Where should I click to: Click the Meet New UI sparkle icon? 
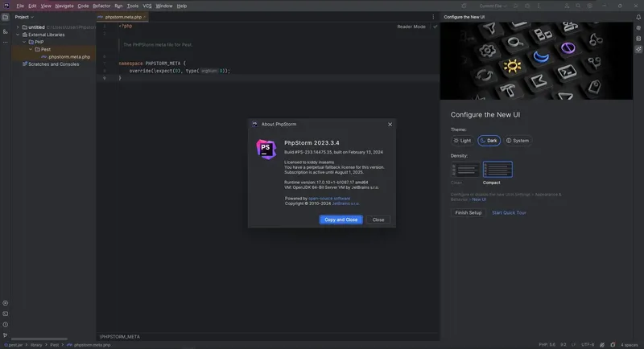[638, 49]
